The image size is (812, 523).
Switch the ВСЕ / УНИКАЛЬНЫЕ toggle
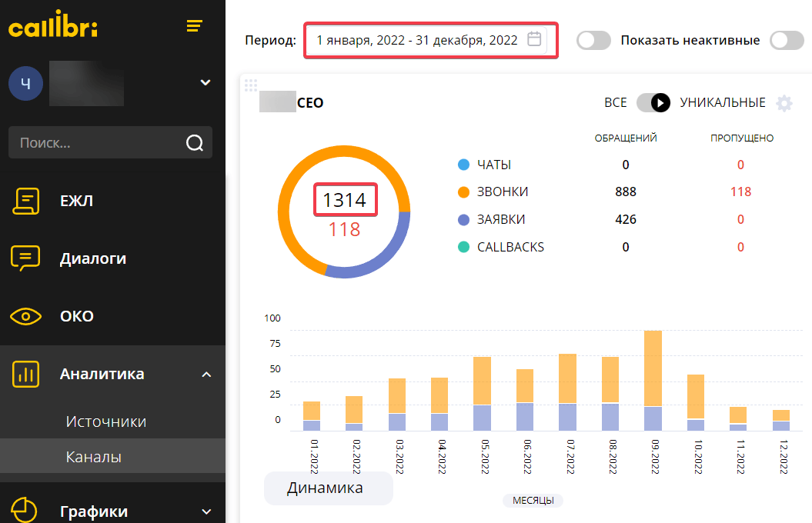point(653,102)
